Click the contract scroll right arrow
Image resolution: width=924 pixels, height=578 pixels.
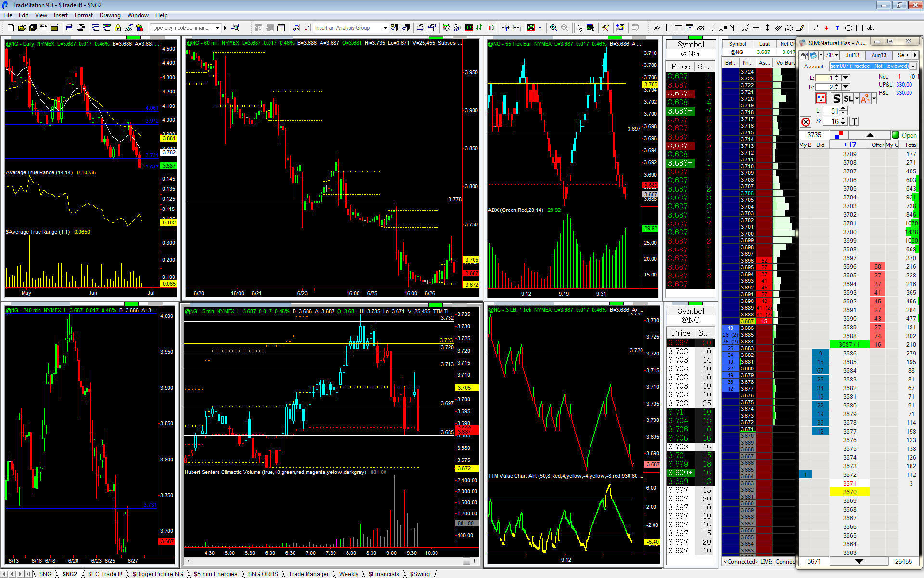coord(915,55)
